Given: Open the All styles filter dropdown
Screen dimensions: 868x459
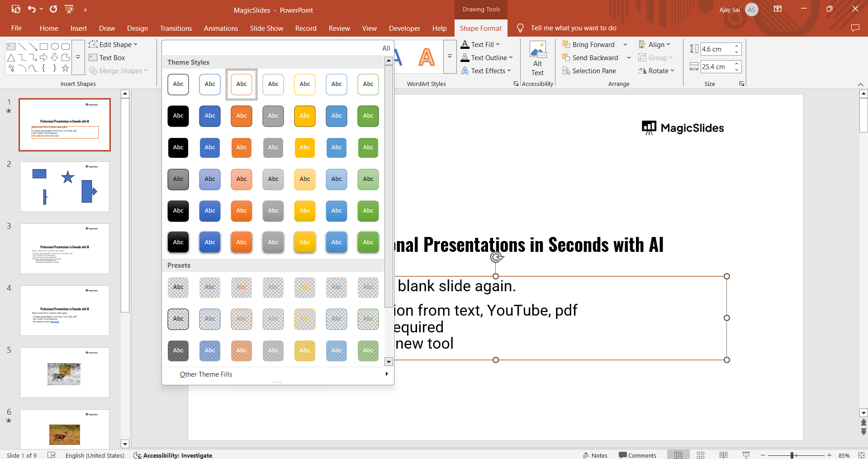Looking at the screenshot, I should click(386, 48).
